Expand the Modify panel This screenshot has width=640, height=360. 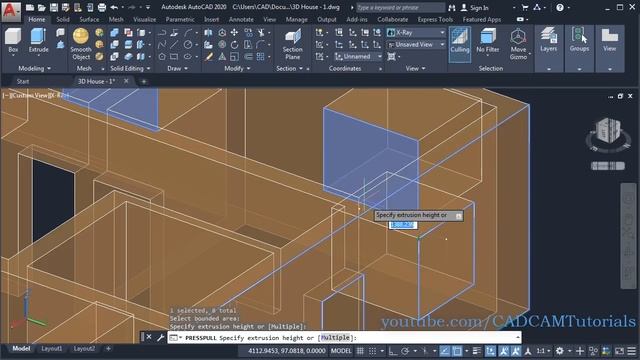pos(237,69)
